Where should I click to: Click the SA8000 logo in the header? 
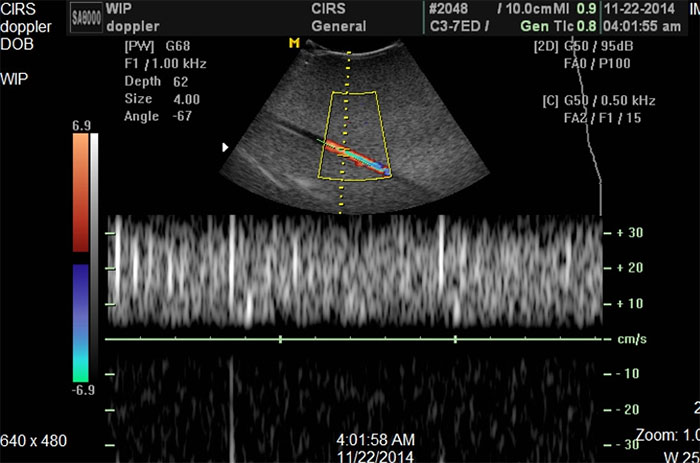pyautogui.click(x=87, y=17)
